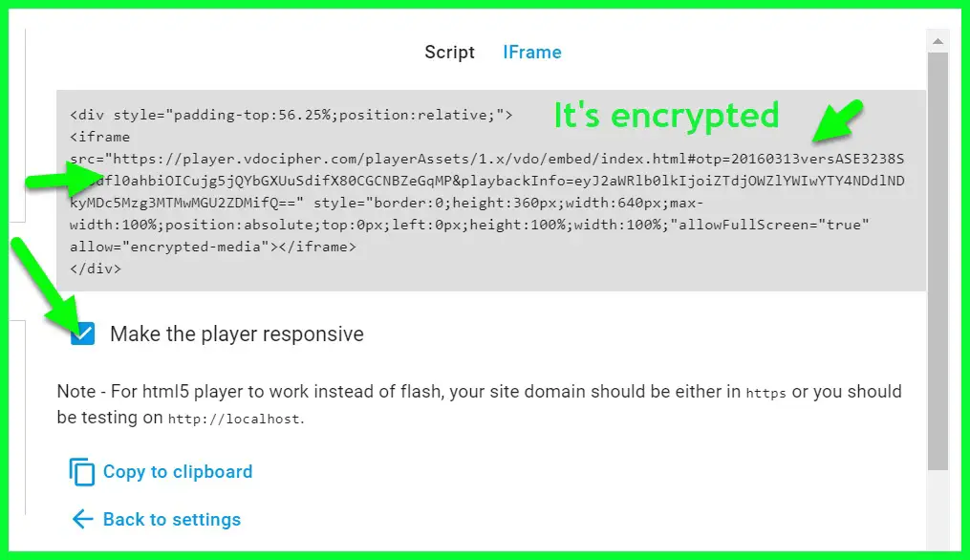Viewport: 970px width, 560px height.
Task: Click the closing </div> tag line
Action: (96, 269)
